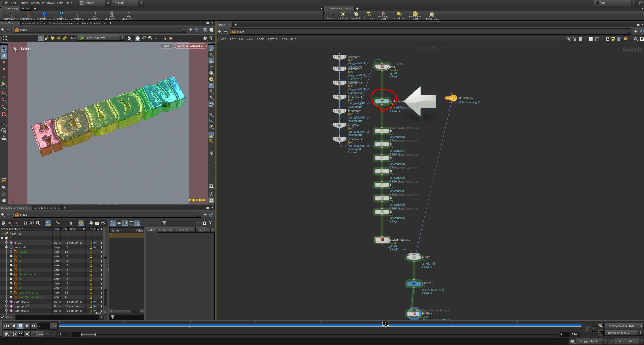Viewport: 644px width, 345px height.
Task: Play the animation forward
Action: click(27, 326)
